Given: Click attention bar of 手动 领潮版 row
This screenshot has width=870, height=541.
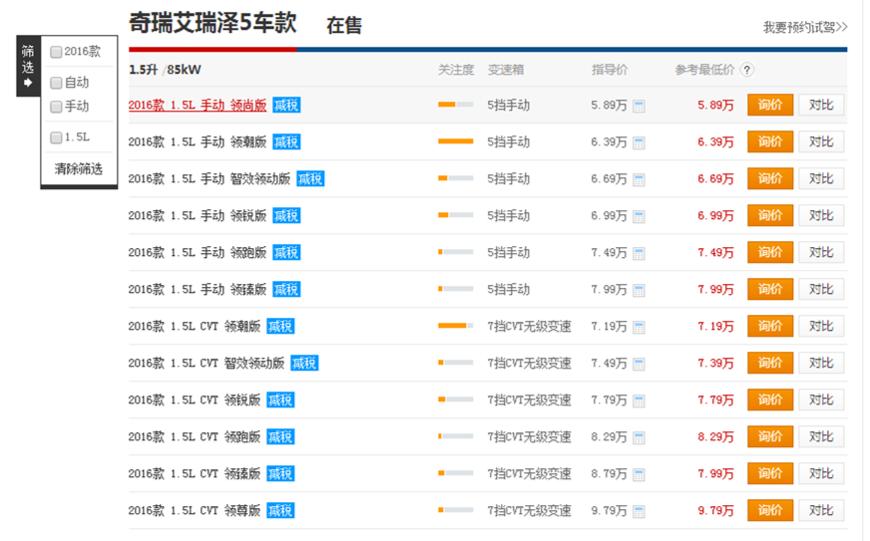Looking at the screenshot, I should (456, 141).
